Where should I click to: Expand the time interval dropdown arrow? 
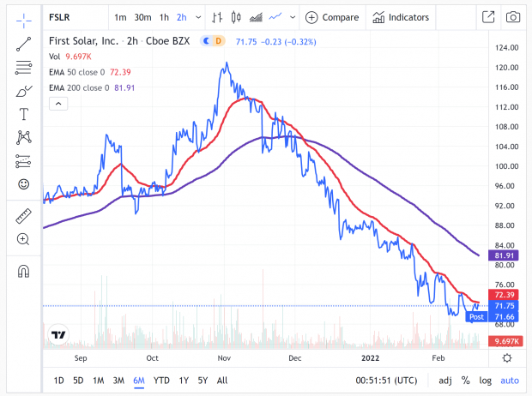pos(198,17)
